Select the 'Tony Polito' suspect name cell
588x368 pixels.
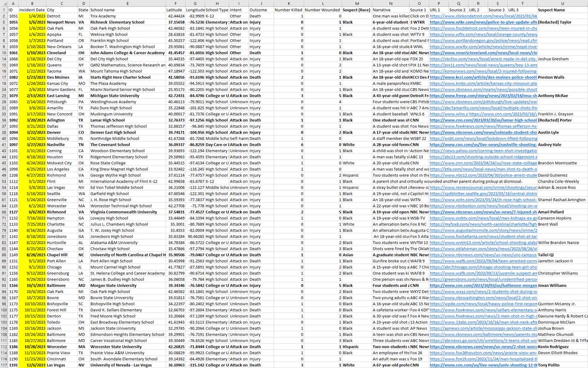point(562,365)
